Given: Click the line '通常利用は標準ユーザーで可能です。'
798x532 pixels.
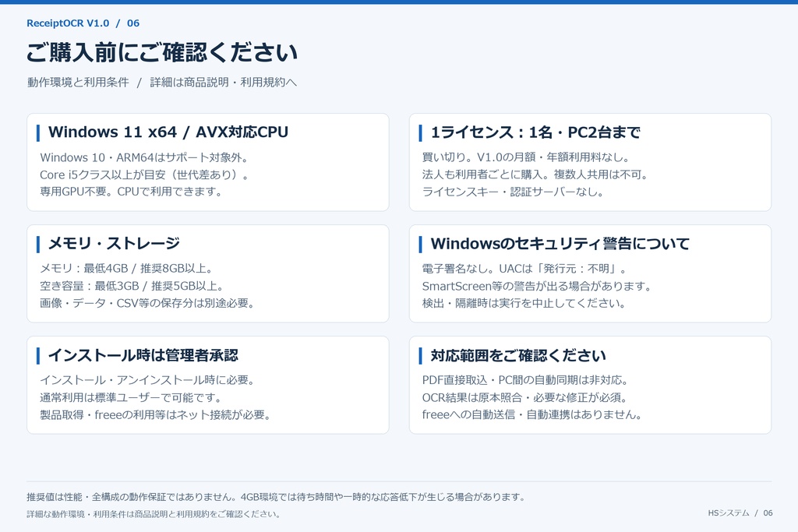Looking at the screenshot, I should [x=131, y=397].
